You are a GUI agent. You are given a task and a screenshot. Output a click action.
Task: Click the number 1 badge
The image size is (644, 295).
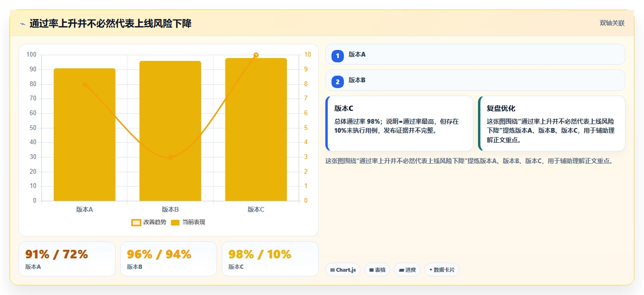338,56
